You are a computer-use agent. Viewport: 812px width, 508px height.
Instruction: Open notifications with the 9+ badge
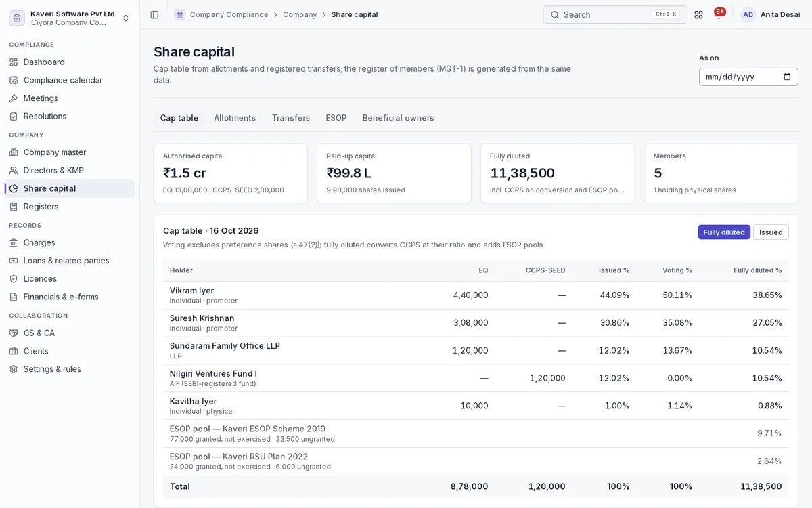pyautogui.click(x=719, y=14)
